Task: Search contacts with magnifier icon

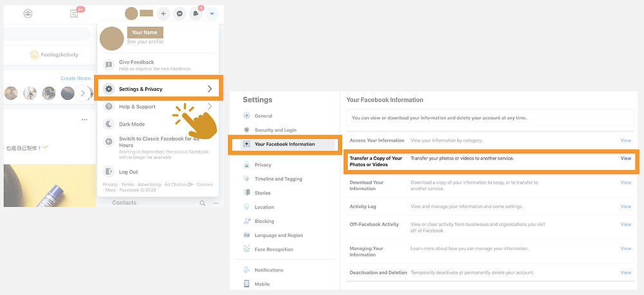Action: (x=202, y=203)
